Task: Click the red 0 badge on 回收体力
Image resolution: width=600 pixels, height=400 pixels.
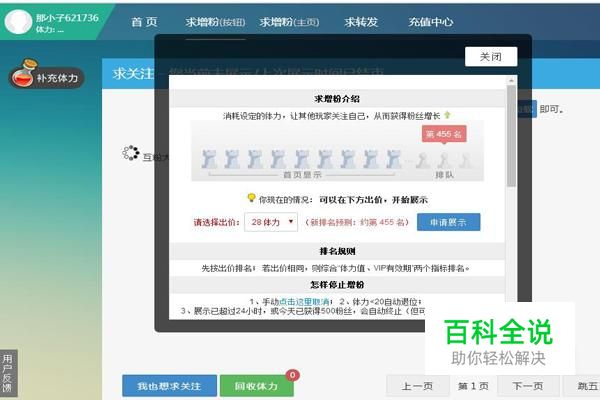Action: click(x=292, y=375)
